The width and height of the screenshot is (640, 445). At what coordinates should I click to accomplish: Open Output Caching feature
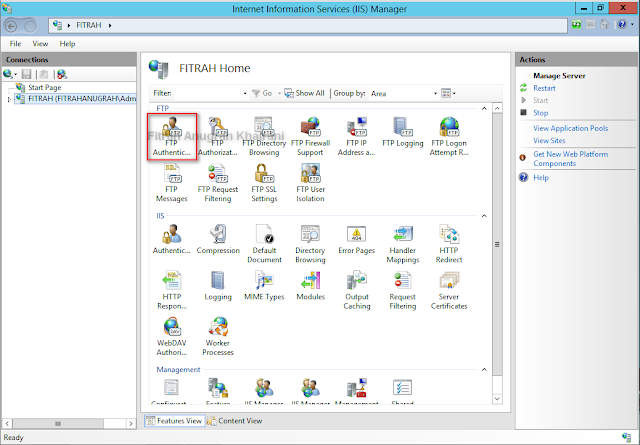pos(357,290)
